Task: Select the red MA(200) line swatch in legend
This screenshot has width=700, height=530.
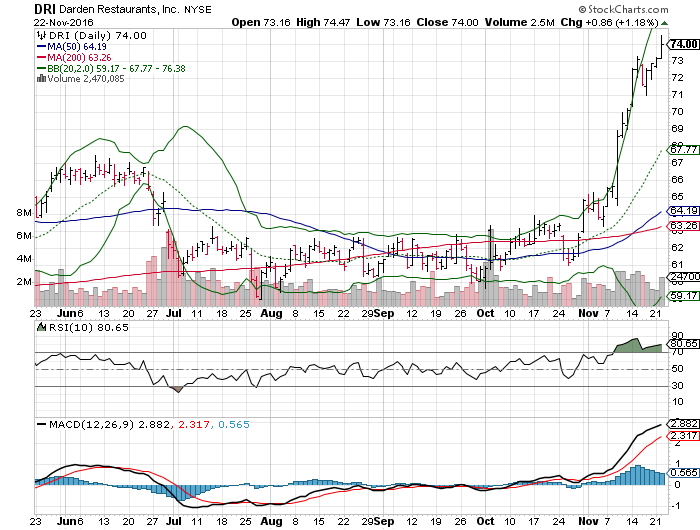Action: [x=41, y=58]
